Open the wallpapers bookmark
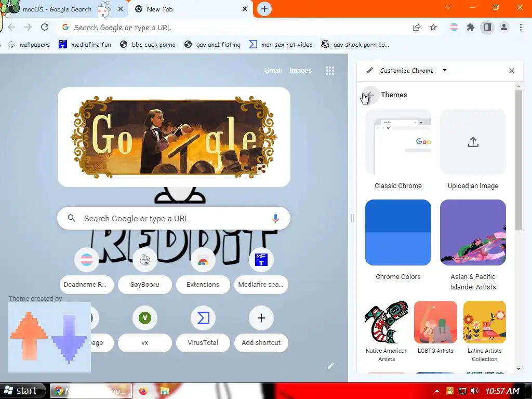532x399 pixels. coord(29,45)
